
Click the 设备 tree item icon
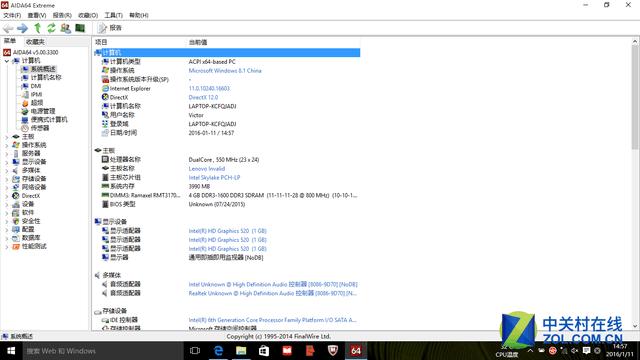(x=16, y=204)
